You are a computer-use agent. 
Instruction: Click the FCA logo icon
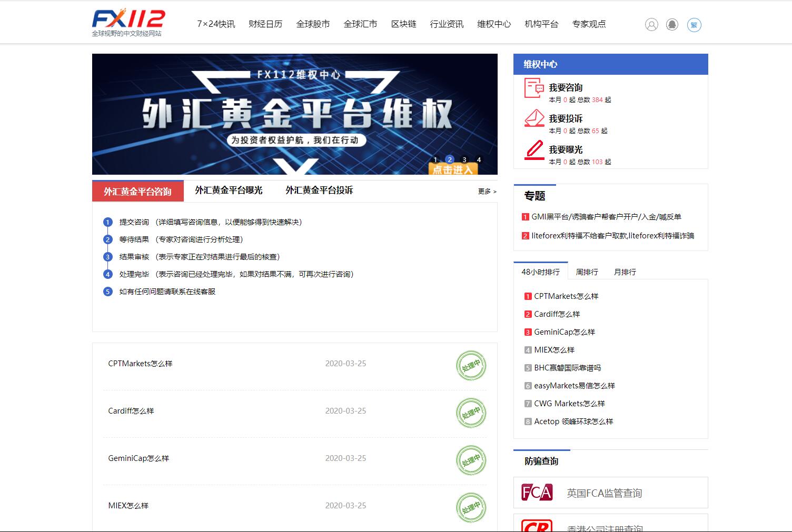[537, 493]
